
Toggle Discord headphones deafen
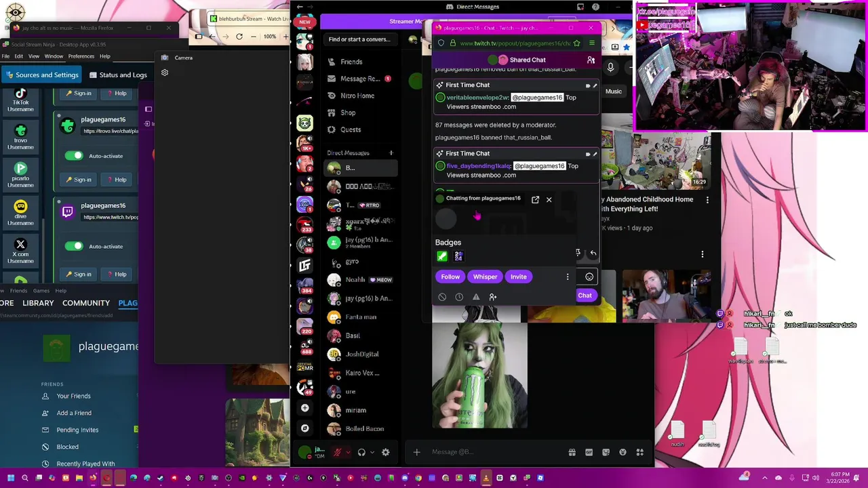click(x=361, y=452)
